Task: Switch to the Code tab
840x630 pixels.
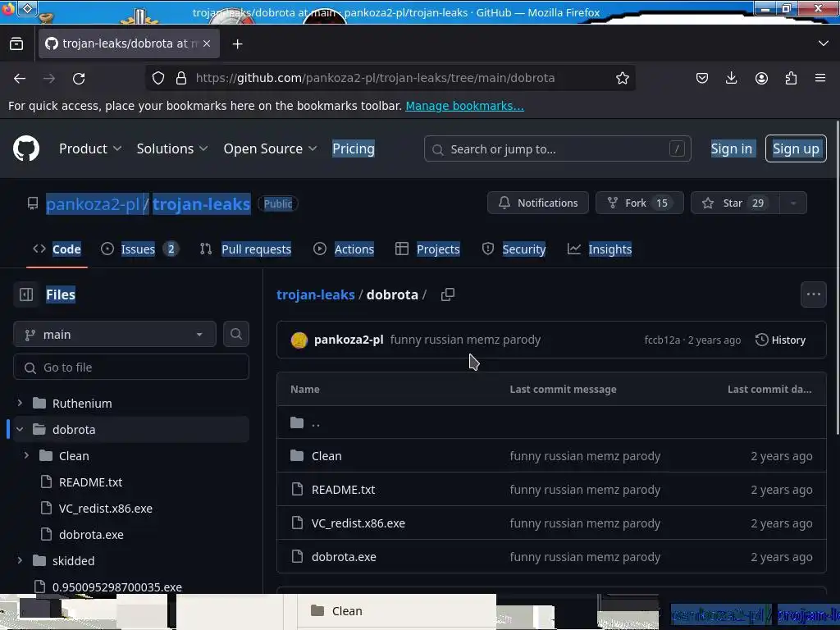Action: click(57, 249)
